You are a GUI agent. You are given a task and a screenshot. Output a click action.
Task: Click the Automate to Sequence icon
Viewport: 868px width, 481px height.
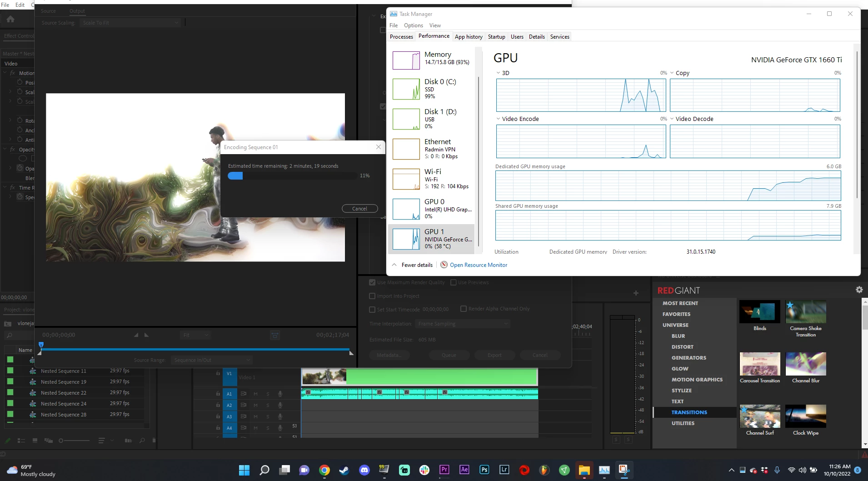(128, 441)
